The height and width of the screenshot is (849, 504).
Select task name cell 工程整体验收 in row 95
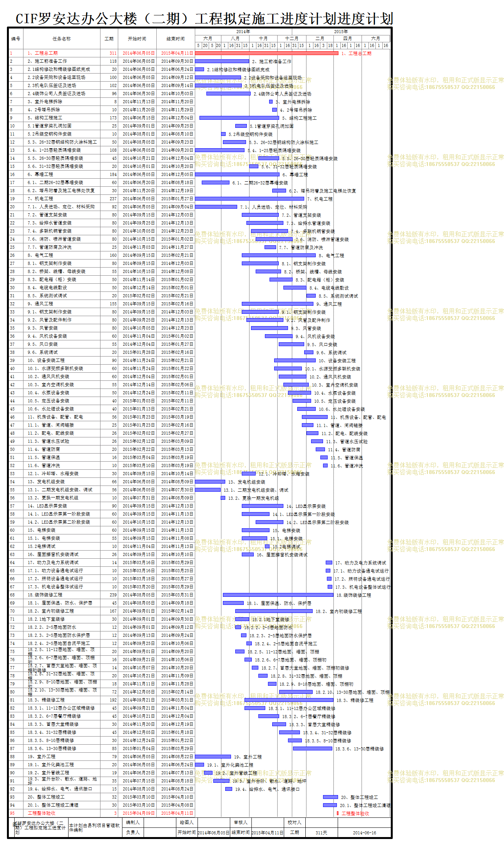point(62,813)
